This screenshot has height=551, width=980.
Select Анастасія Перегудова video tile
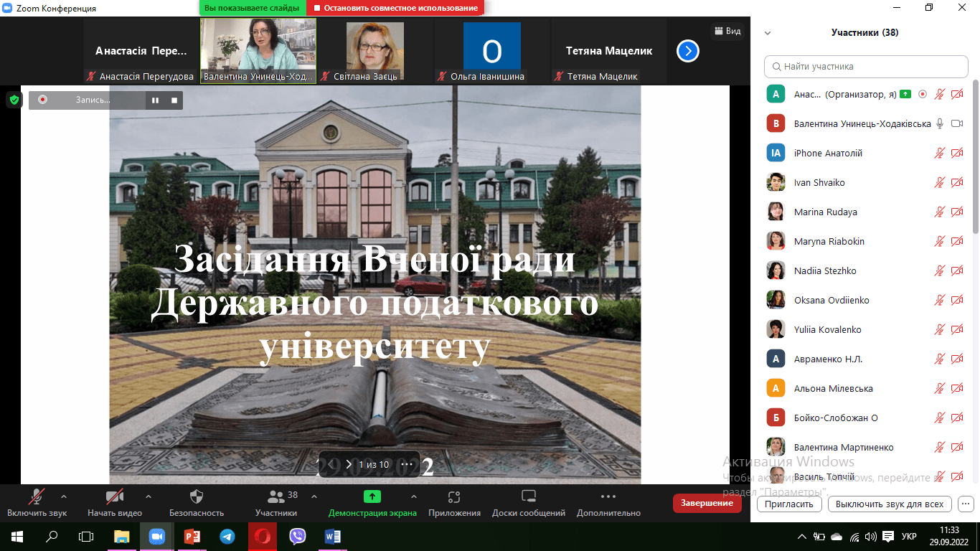(x=141, y=51)
